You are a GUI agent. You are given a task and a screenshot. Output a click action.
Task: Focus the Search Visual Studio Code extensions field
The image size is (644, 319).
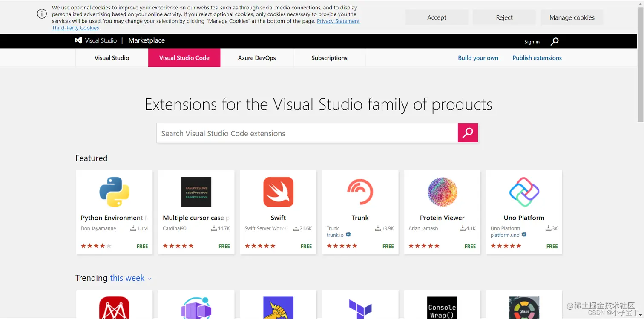pyautogui.click(x=307, y=133)
